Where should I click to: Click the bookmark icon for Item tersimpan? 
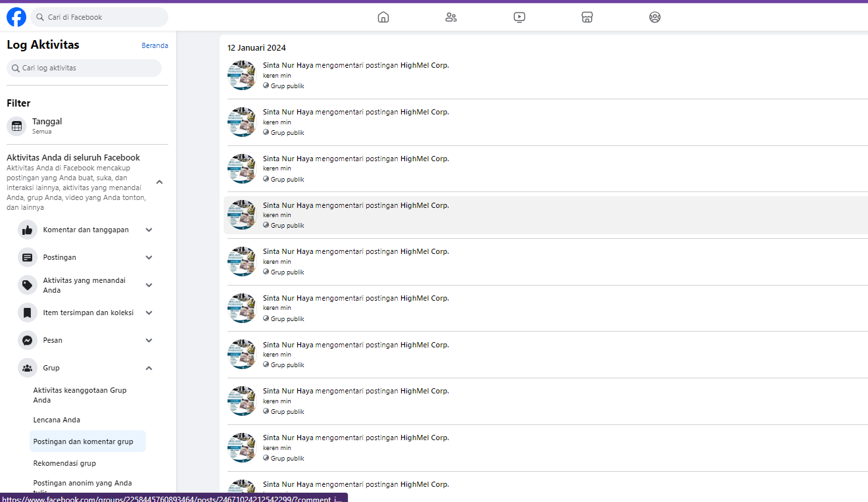pos(28,313)
